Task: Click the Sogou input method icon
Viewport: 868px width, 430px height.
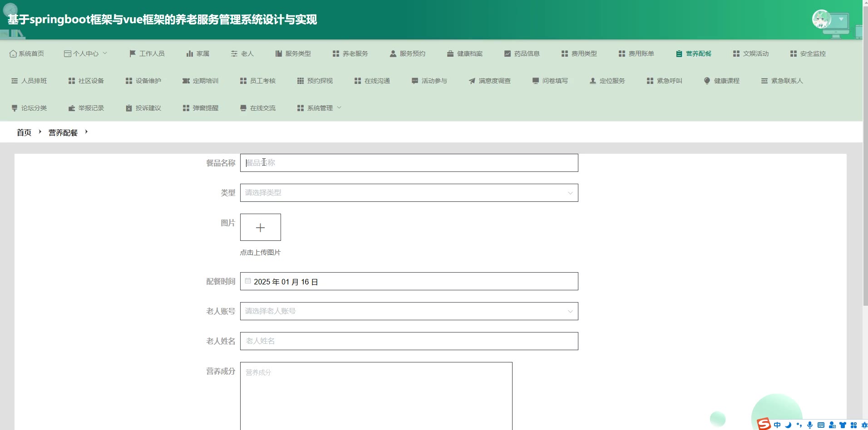Action: pyautogui.click(x=764, y=424)
